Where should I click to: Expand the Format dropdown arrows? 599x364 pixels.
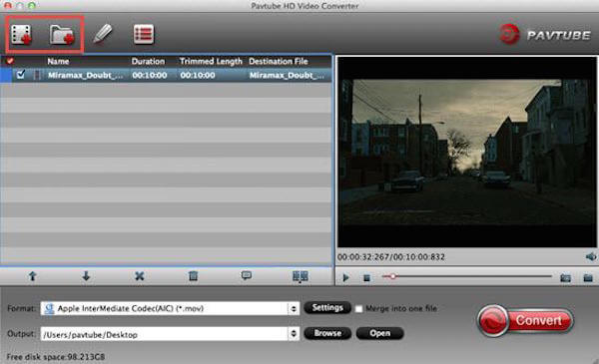(294, 308)
